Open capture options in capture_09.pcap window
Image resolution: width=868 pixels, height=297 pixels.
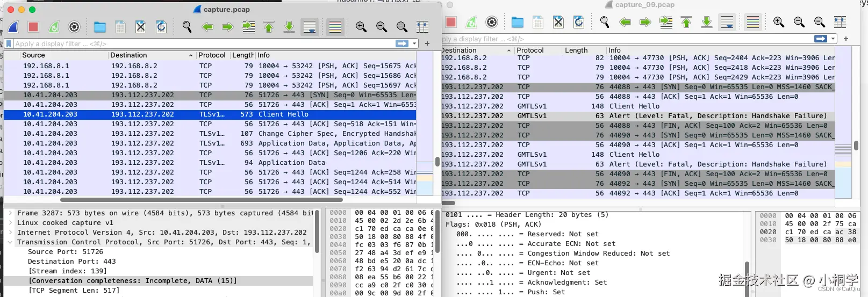[x=492, y=22]
